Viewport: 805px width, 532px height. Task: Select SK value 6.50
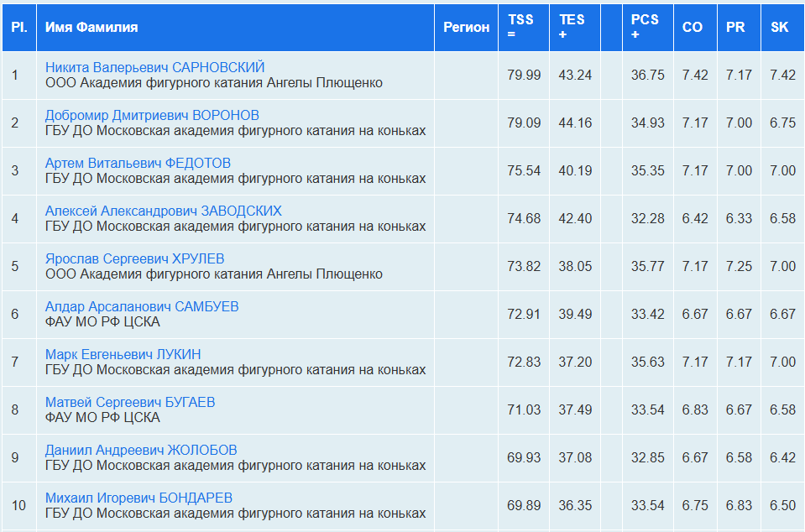click(782, 505)
